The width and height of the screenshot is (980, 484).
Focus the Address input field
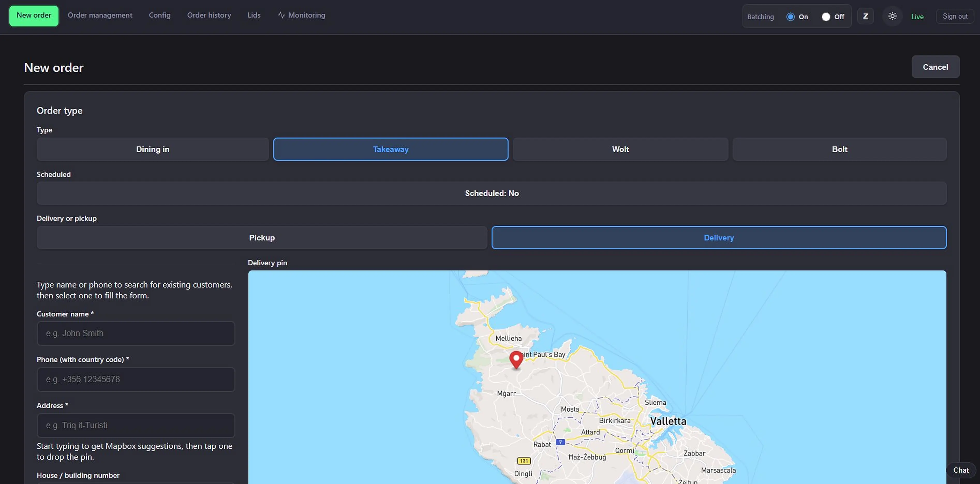[136, 426]
